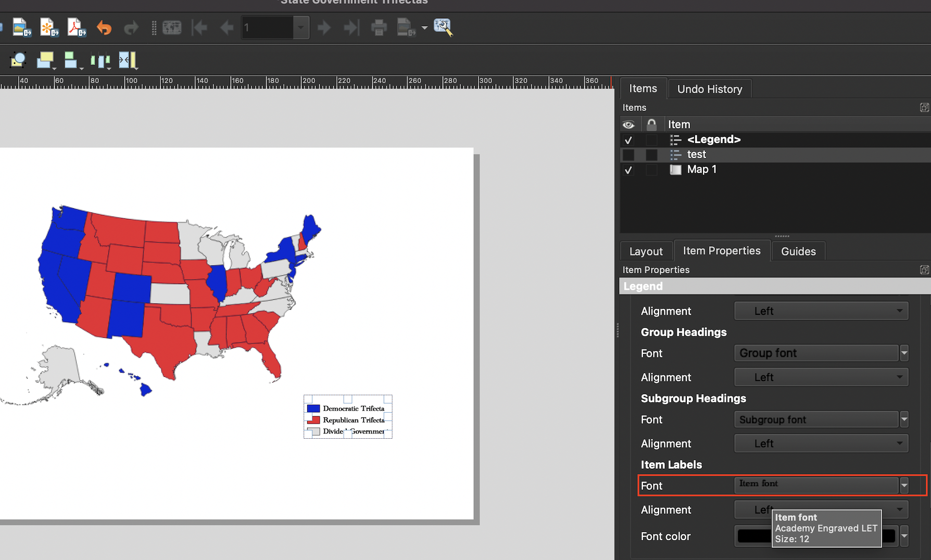
Task: Click the Group items icon
Action: [x=18, y=60]
